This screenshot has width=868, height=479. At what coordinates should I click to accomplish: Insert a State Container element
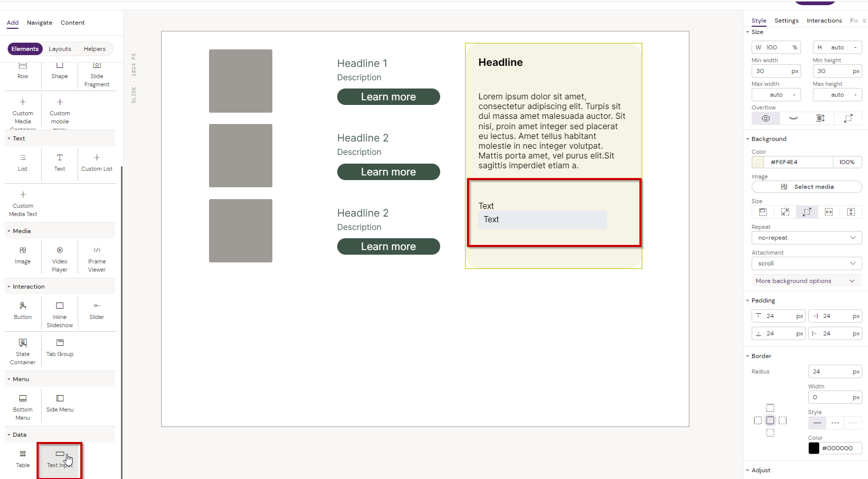pos(23,351)
